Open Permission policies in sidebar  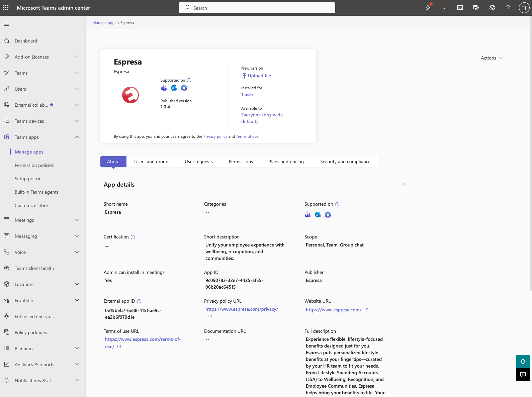(34, 165)
